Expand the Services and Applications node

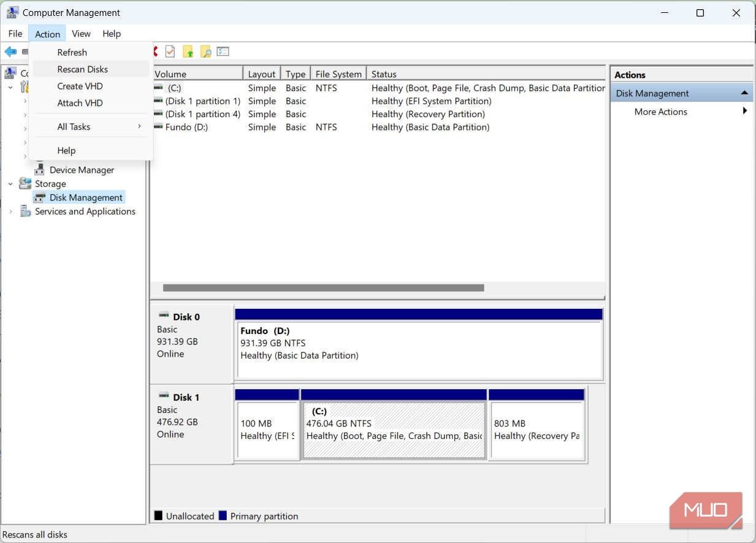[10, 211]
